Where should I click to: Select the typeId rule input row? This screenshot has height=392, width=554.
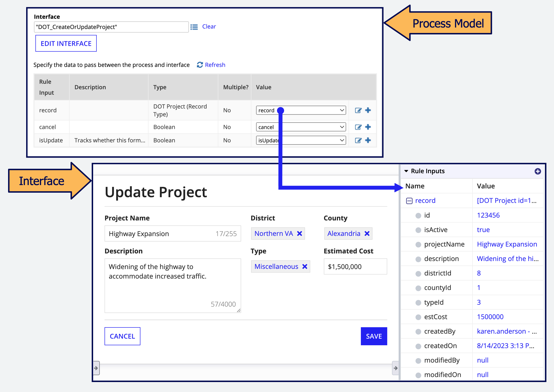[472, 302]
